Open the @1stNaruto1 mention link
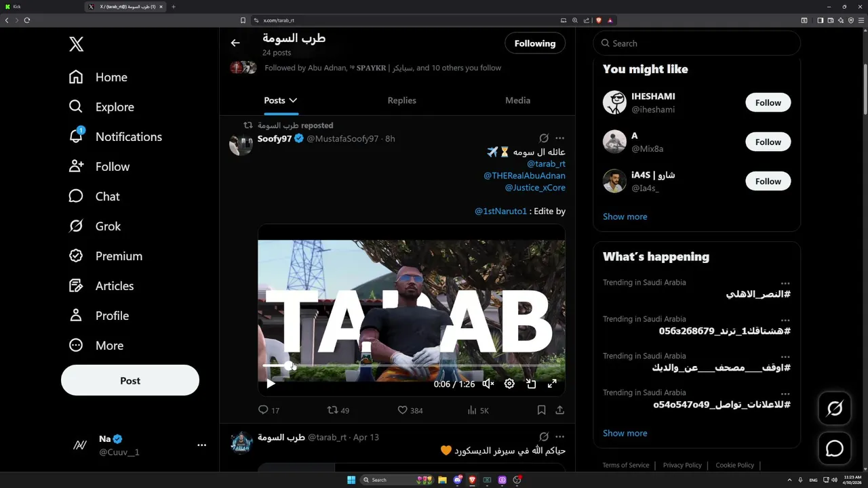Screen dimensions: 868x488 [x=500, y=211]
